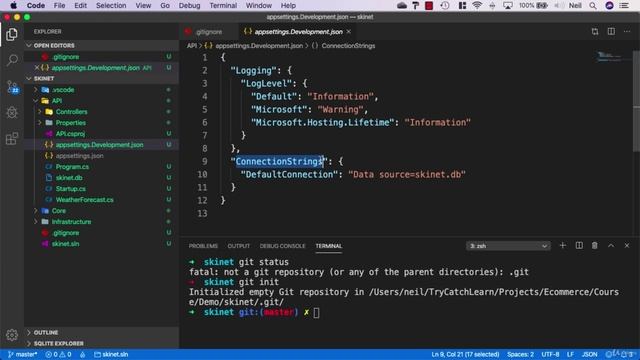Open errors and warnings count in status bar
Image resolution: width=640 pixels, height=360 pixels.
tap(58, 354)
